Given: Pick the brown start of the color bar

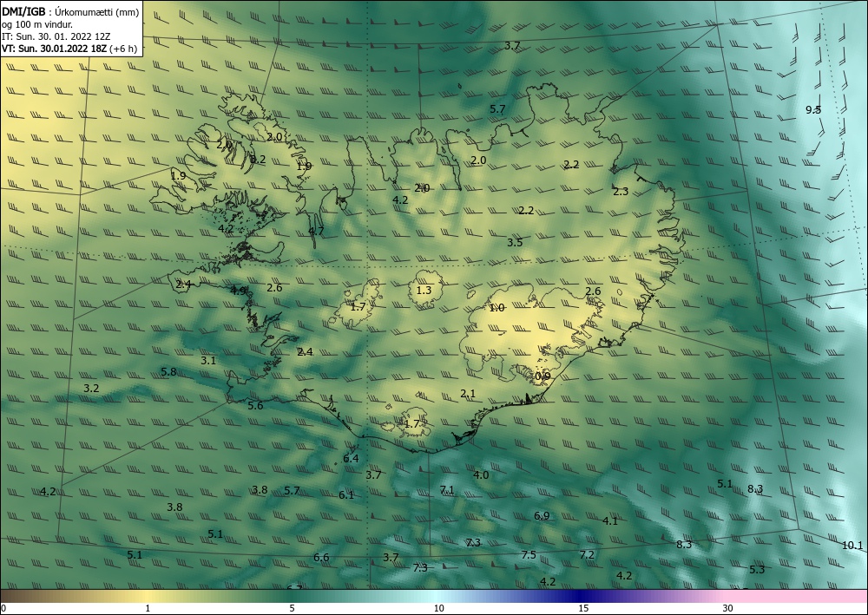Looking at the screenshot, I should point(16,596).
